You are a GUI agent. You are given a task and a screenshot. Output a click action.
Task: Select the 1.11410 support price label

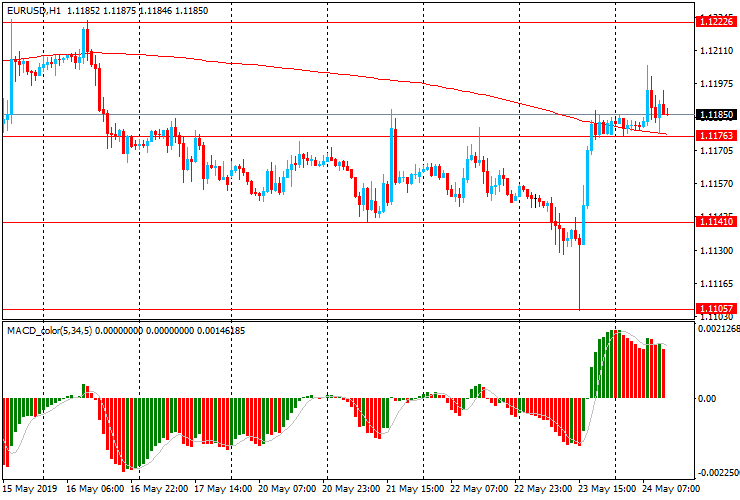coord(716,222)
